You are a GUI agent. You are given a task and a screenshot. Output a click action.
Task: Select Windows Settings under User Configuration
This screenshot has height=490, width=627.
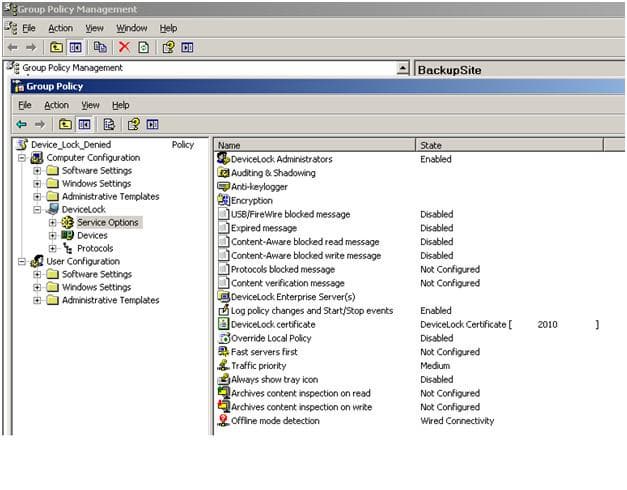pos(96,287)
